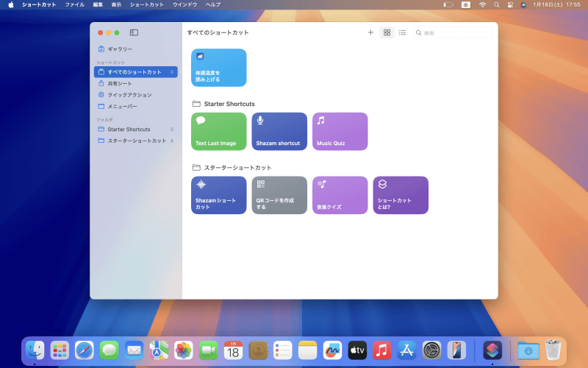Click the Japanese input source icon

(x=466, y=5)
